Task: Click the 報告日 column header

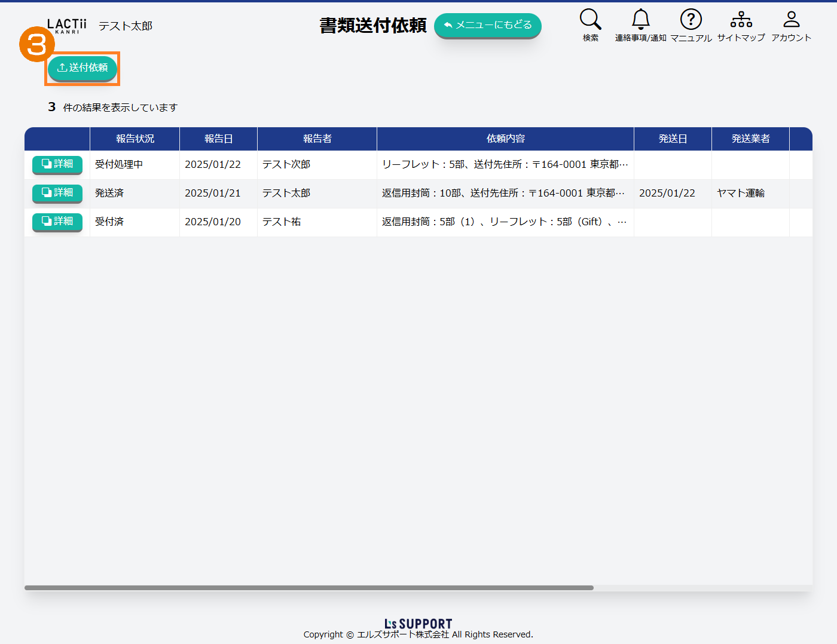Action: (x=218, y=139)
